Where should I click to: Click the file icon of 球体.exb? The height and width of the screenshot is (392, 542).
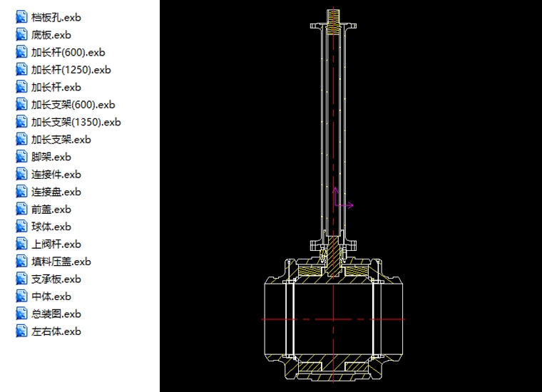coord(21,227)
